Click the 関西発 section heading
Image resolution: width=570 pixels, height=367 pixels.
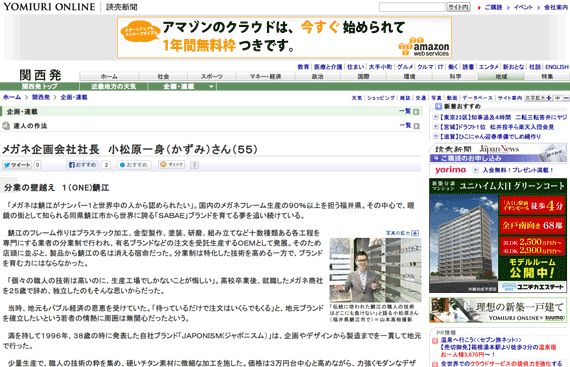point(40,75)
